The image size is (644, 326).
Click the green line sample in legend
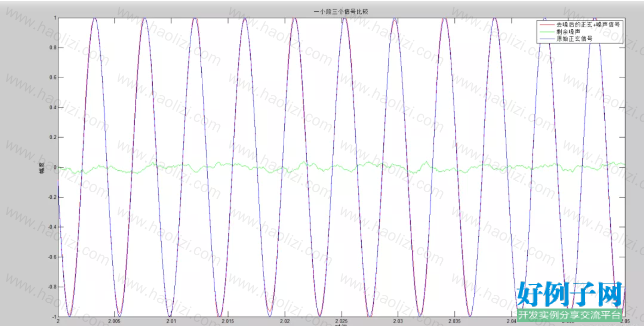tap(547, 32)
